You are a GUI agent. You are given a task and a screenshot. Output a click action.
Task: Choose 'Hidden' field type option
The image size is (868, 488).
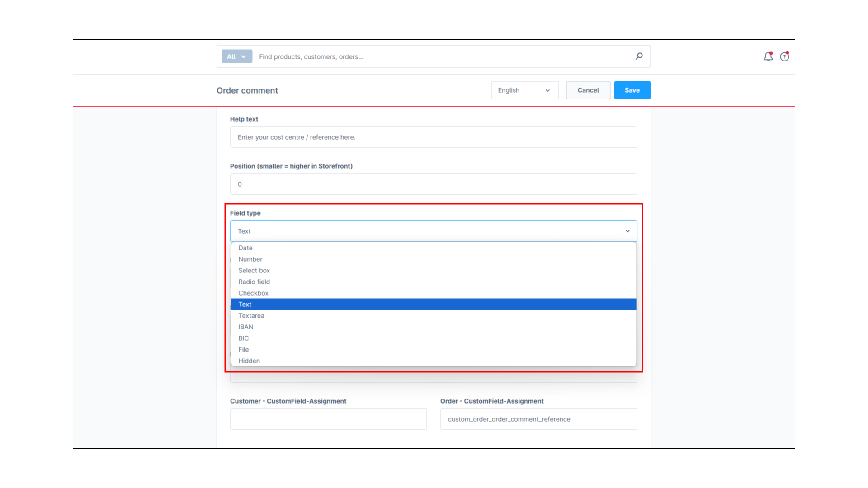point(249,361)
